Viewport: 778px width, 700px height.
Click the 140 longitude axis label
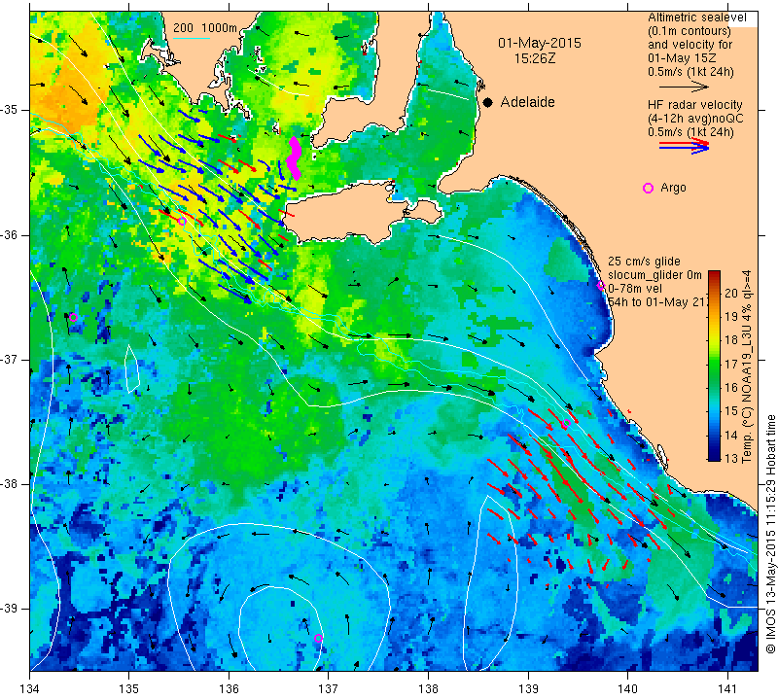pos(627,689)
